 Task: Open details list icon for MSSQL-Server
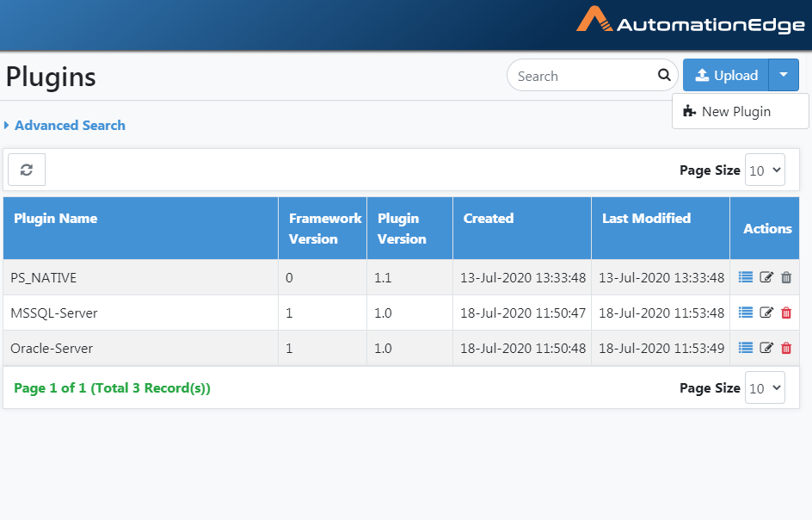[x=745, y=313]
